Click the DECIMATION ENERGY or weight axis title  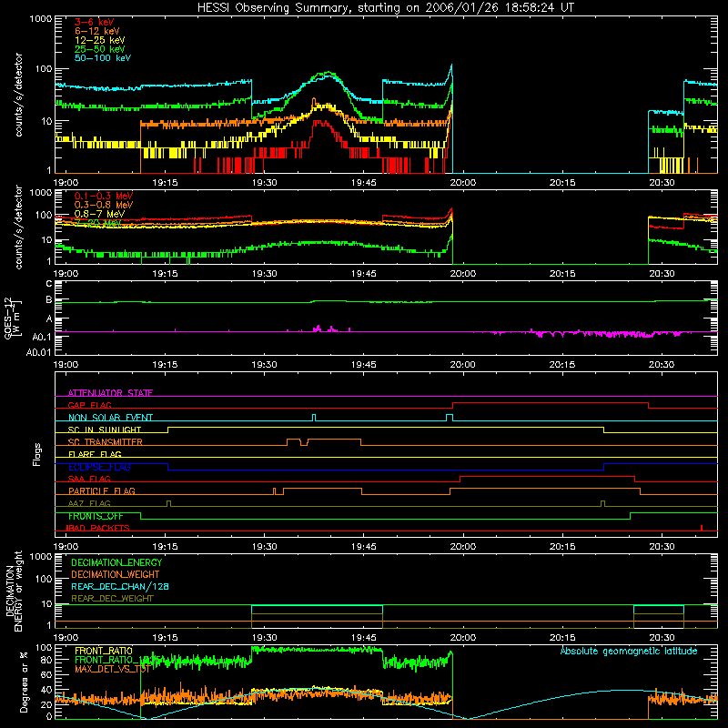[x=14, y=591]
